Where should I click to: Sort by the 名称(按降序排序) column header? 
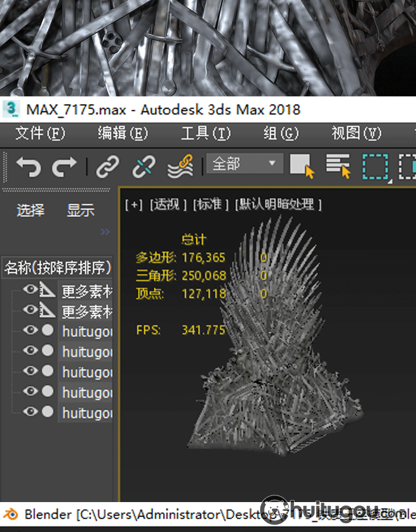[x=58, y=268]
